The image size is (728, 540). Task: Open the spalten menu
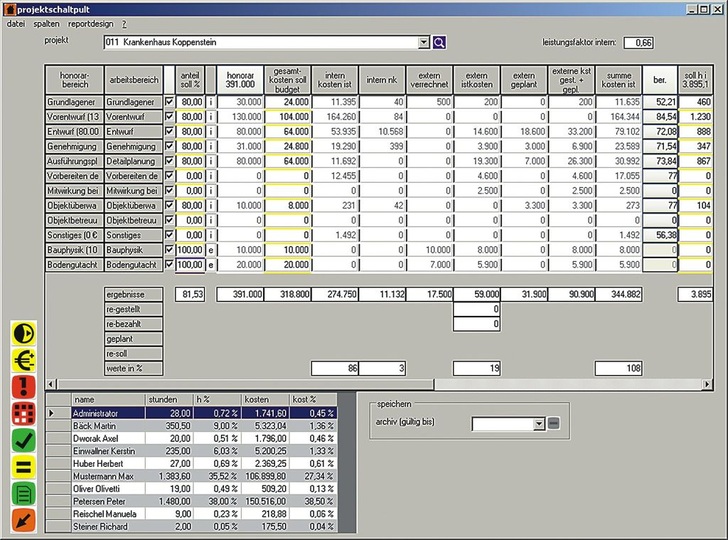(x=45, y=22)
